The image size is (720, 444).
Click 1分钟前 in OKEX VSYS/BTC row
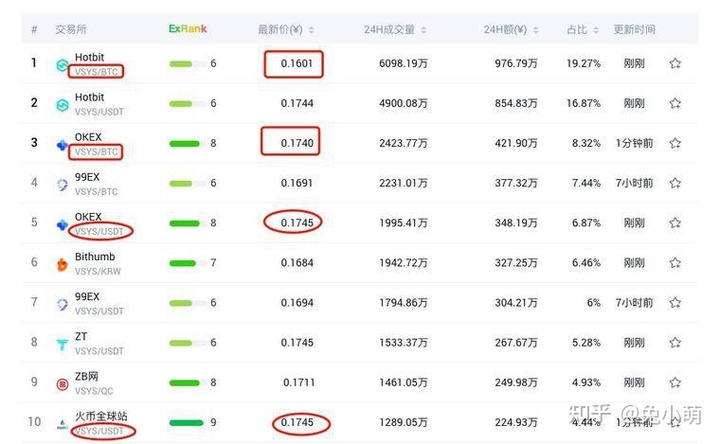[634, 143]
